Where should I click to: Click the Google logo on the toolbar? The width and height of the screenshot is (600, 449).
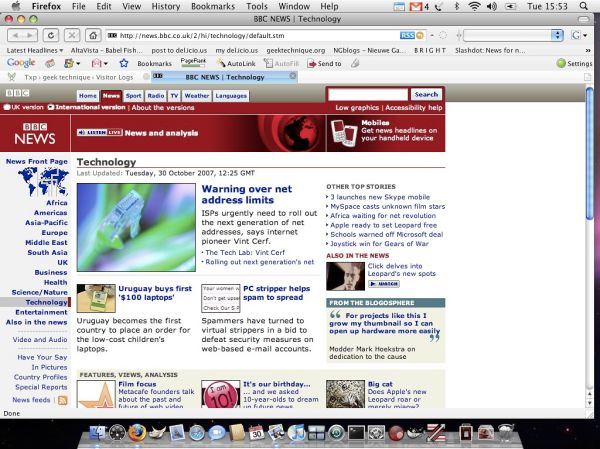coord(21,63)
